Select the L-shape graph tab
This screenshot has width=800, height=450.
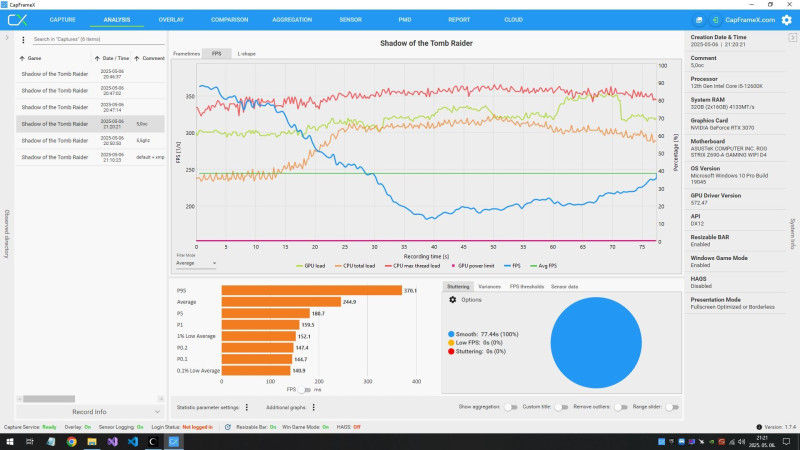tap(246, 54)
